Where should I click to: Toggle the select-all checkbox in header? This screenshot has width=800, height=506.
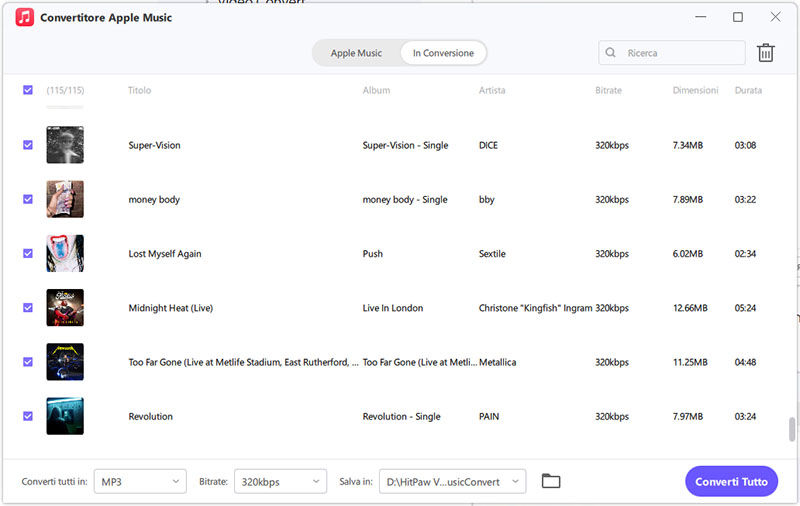point(28,90)
